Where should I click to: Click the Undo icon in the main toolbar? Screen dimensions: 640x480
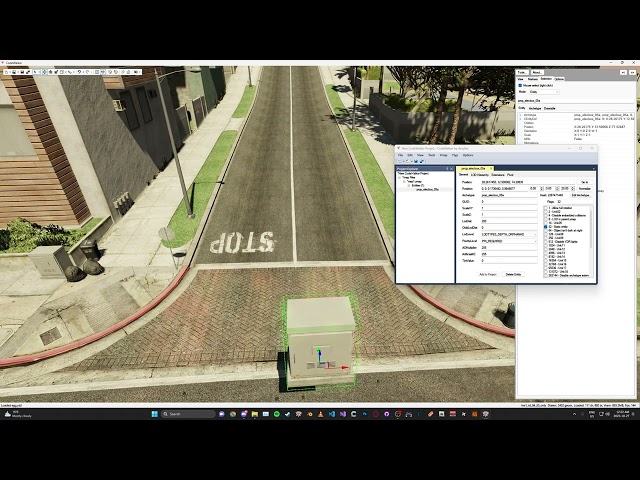coord(79,72)
